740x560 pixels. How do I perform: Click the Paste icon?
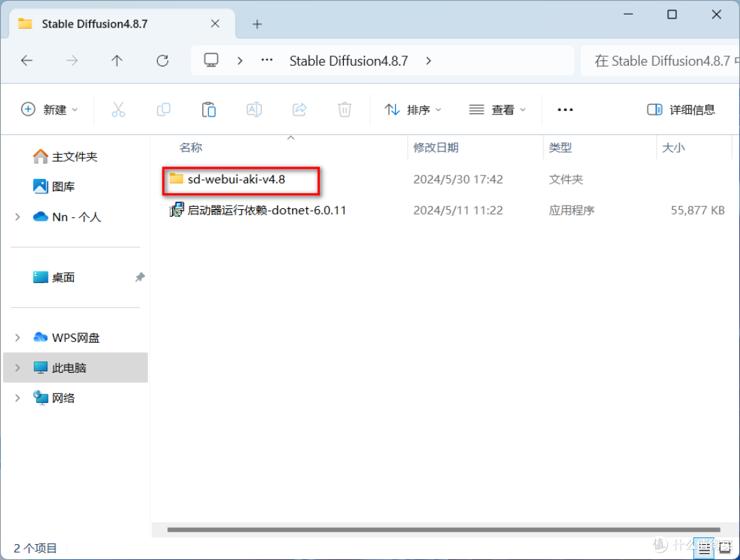click(x=209, y=109)
